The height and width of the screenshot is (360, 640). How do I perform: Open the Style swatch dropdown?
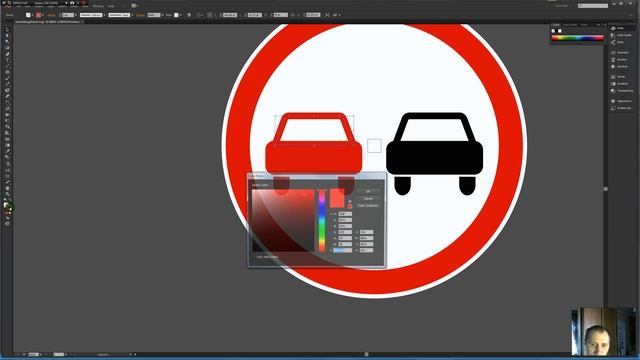click(180, 15)
